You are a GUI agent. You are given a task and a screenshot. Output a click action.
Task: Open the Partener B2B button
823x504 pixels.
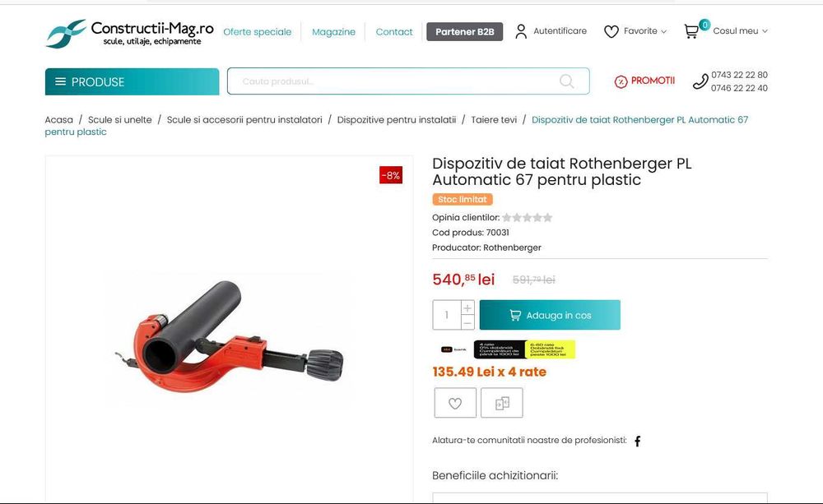coord(464,32)
